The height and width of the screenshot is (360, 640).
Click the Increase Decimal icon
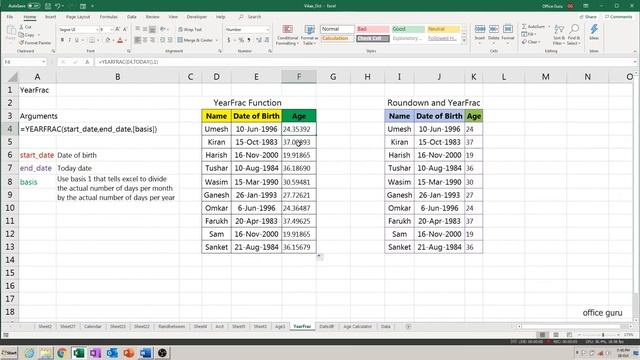pyautogui.click(x=259, y=40)
